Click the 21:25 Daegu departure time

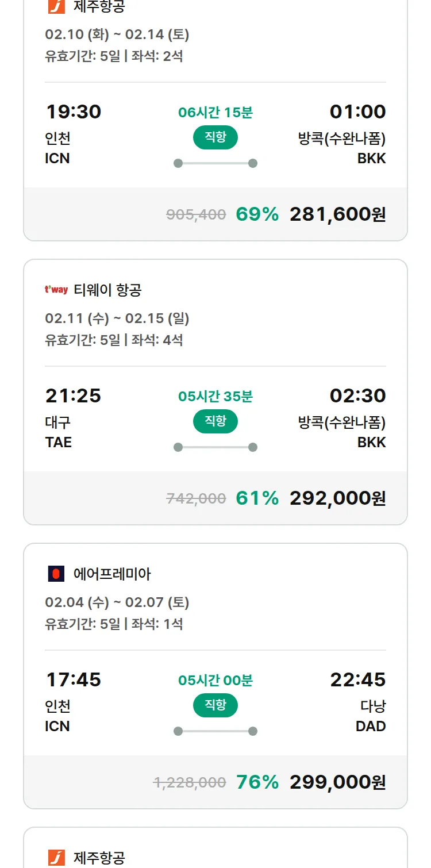(x=73, y=395)
